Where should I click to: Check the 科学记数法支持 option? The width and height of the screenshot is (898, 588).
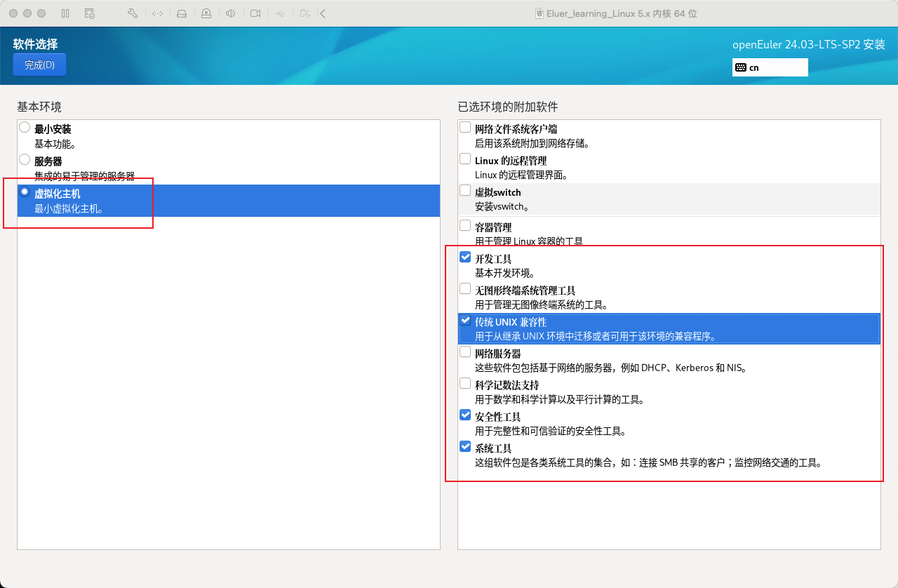pyautogui.click(x=465, y=384)
